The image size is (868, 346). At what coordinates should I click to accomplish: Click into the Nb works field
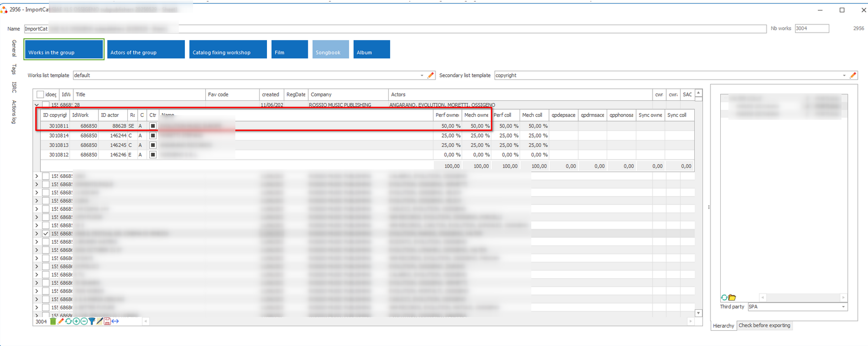pos(811,29)
